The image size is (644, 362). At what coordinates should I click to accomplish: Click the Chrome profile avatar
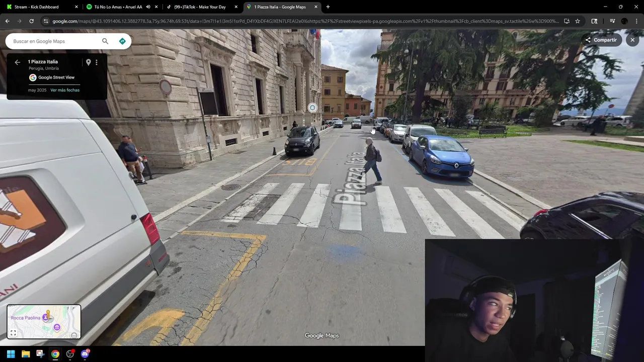624,21
